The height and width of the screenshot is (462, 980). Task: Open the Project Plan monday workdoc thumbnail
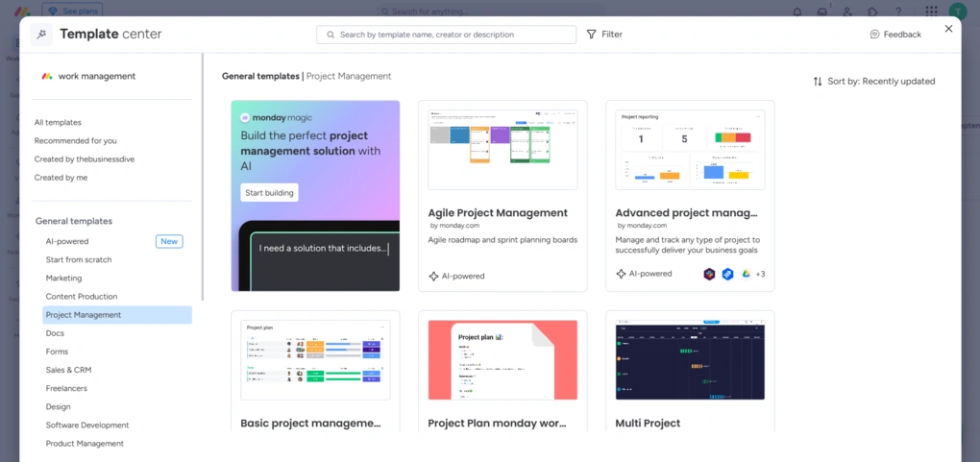(502, 360)
